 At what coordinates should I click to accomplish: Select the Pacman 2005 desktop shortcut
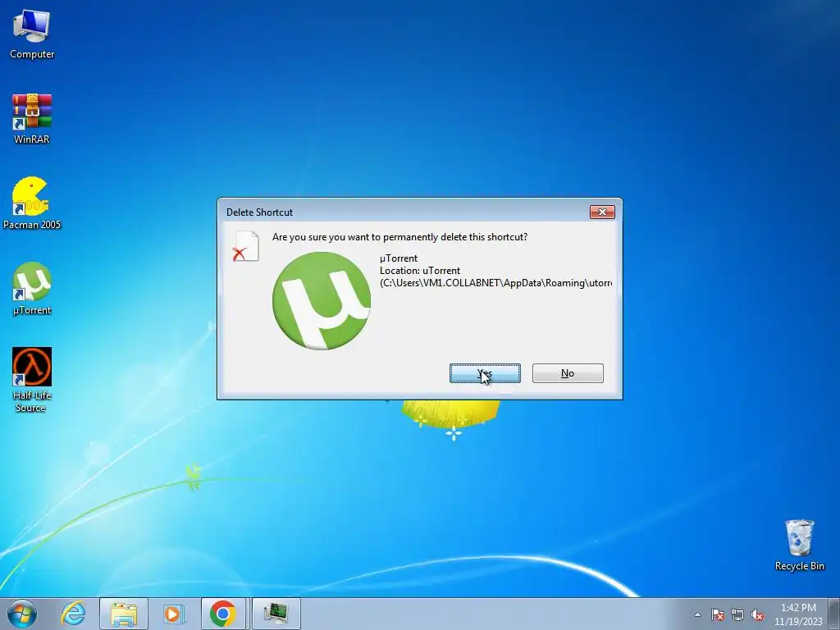(x=32, y=203)
